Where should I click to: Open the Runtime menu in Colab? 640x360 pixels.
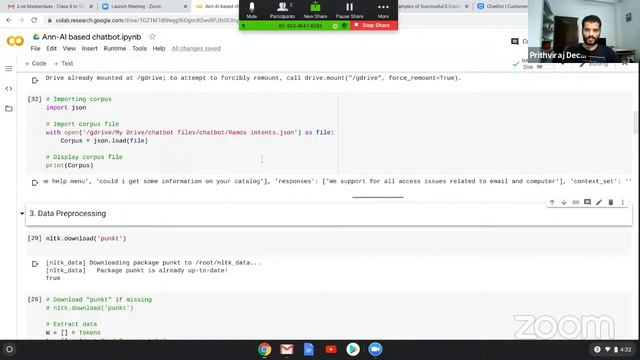(x=115, y=48)
